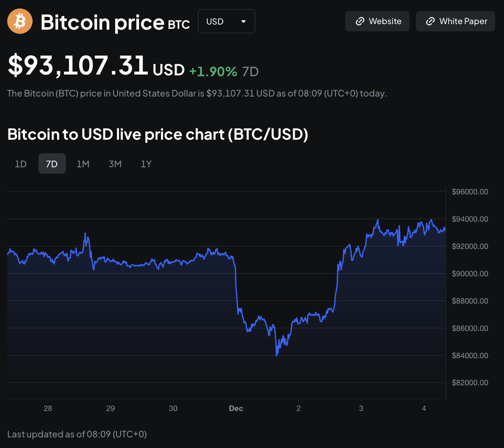Click the $96000.00 price axis label
The width and height of the screenshot is (504, 448).
470,192
